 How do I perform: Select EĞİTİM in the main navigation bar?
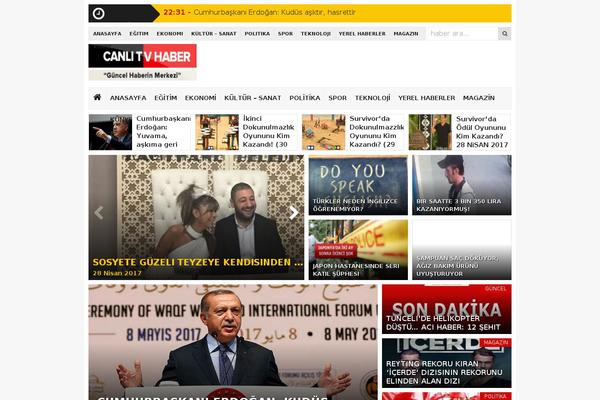166,98
